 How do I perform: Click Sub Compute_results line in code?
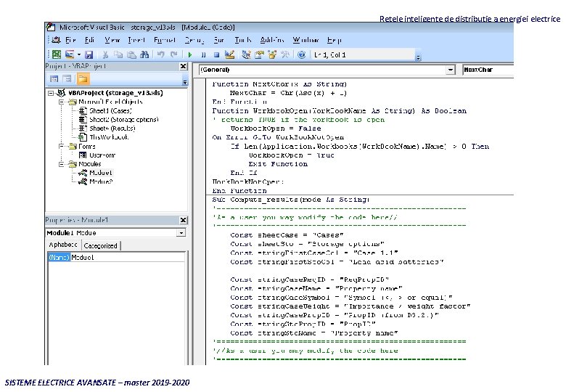pyautogui.click(x=291, y=200)
